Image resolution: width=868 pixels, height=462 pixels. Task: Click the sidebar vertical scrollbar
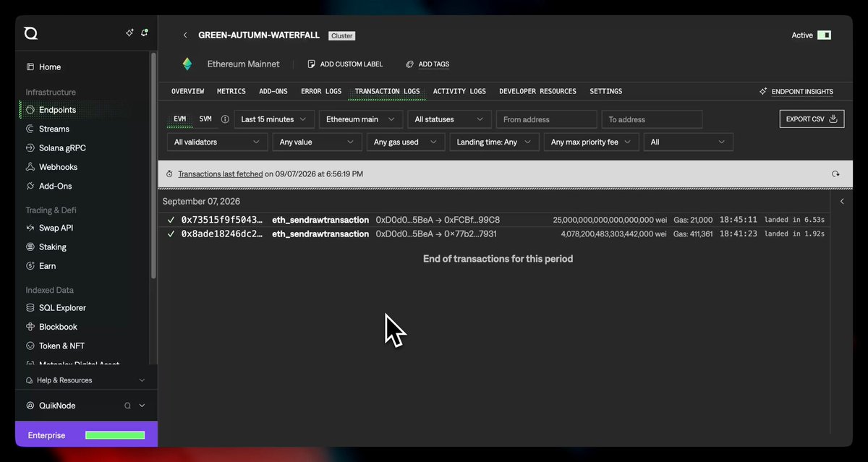pyautogui.click(x=153, y=165)
